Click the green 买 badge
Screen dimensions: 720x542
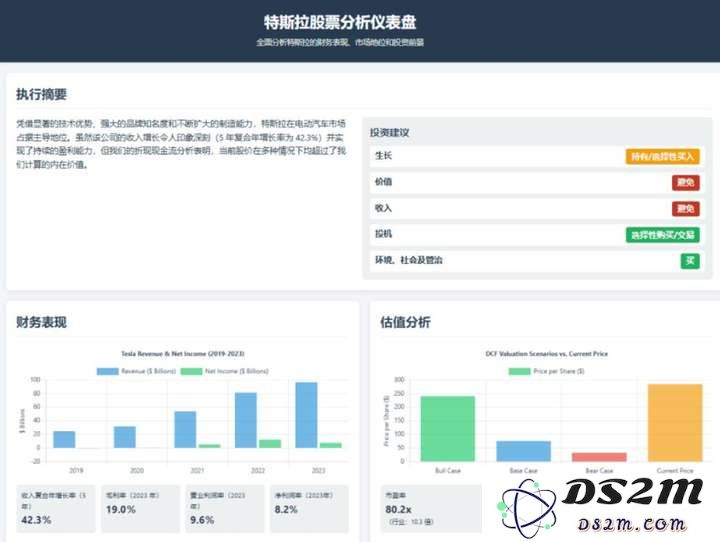pyautogui.click(x=690, y=261)
